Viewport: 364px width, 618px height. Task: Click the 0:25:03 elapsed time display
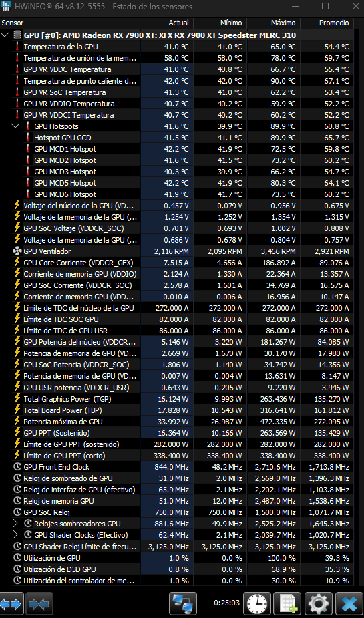(x=227, y=603)
